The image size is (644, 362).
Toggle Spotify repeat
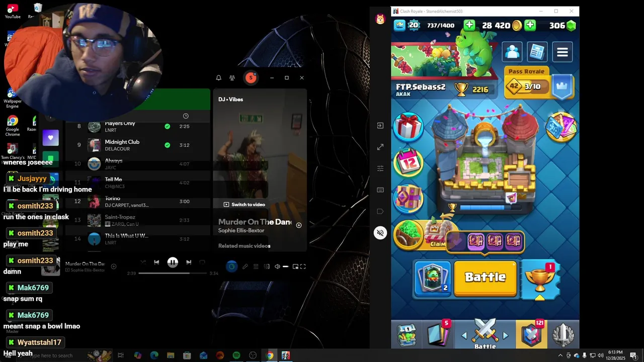click(202, 262)
